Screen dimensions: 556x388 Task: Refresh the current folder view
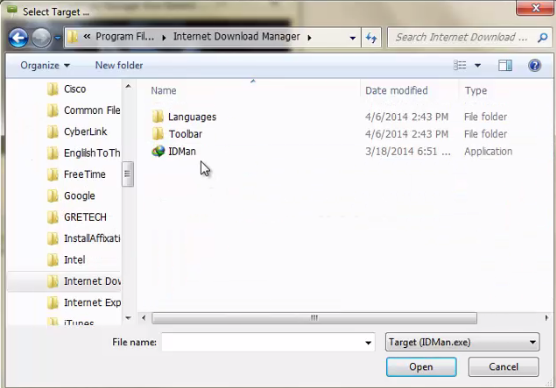[371, 38]
